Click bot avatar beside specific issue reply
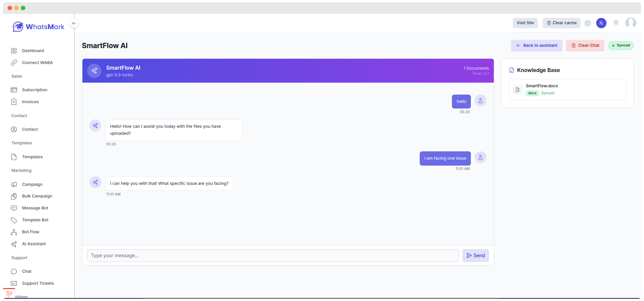Viewport: 644px width, 301px height. point(95,182)
